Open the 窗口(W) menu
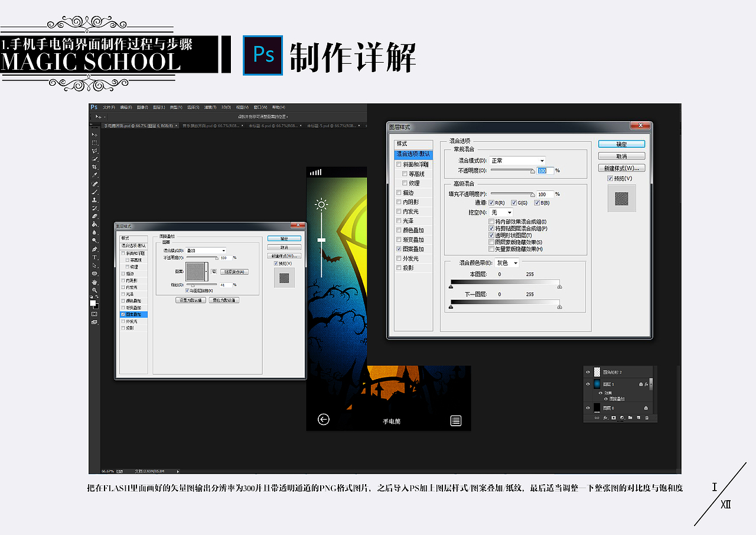Screen dimensions: 756x535 point(261,108)
